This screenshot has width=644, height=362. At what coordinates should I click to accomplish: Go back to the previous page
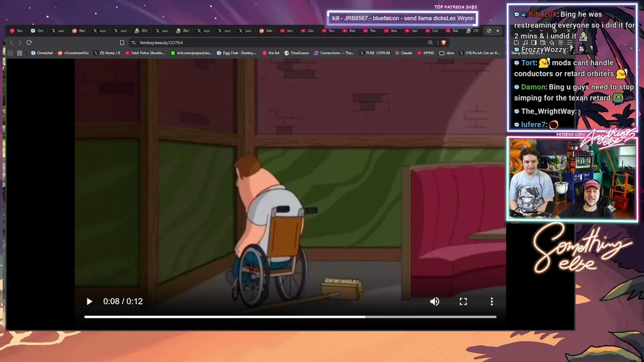point(12,43)
